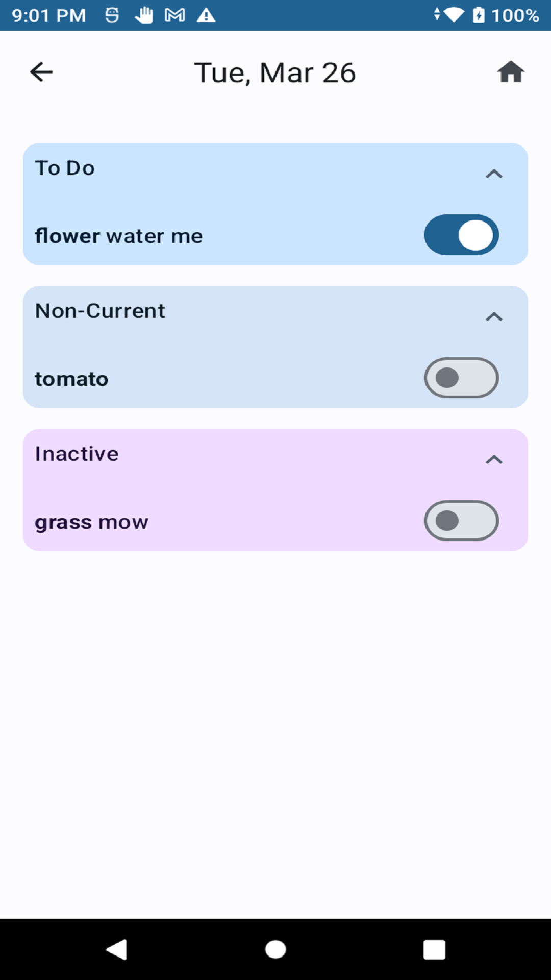Image resolution: width=551 pixels, height=980 pixels.
Task: Collapse the To Do section chevron
Action: [494, 174]
